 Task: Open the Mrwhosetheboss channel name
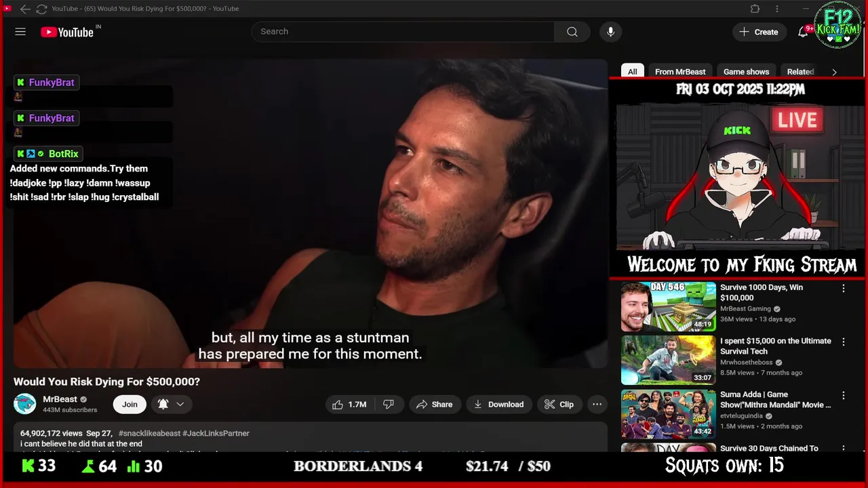coord(747,363)
